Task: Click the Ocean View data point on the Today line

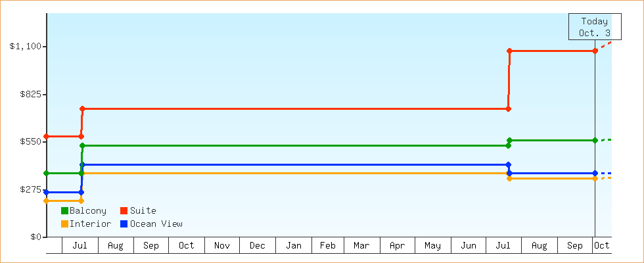Action: (x=595, y=173)
